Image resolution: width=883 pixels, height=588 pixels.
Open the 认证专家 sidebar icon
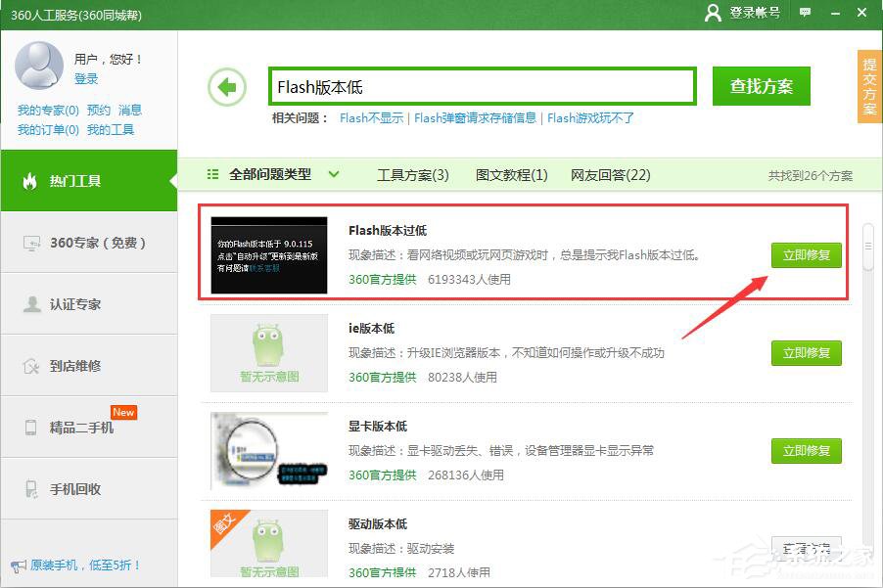(32, 303)
